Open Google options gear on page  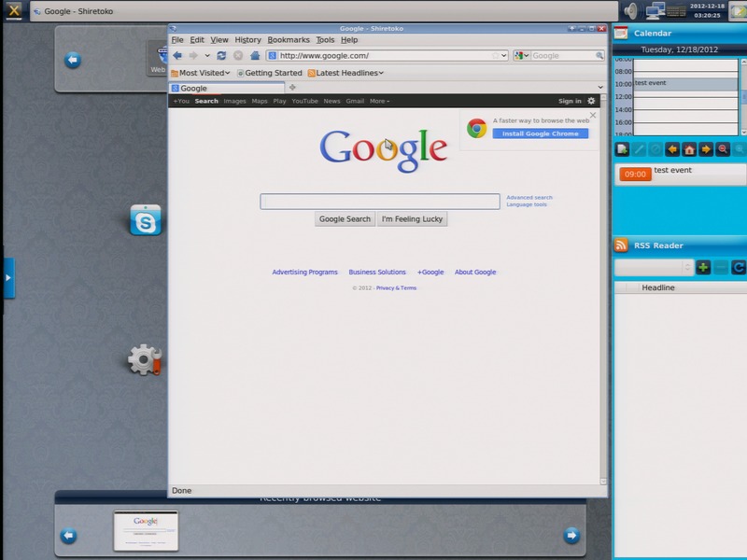coord(591,101)
